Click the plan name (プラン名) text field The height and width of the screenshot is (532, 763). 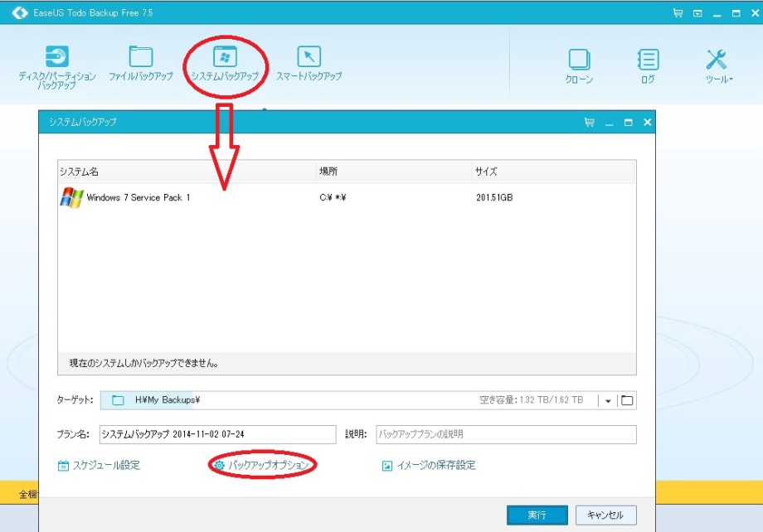[x=216, y=434]
